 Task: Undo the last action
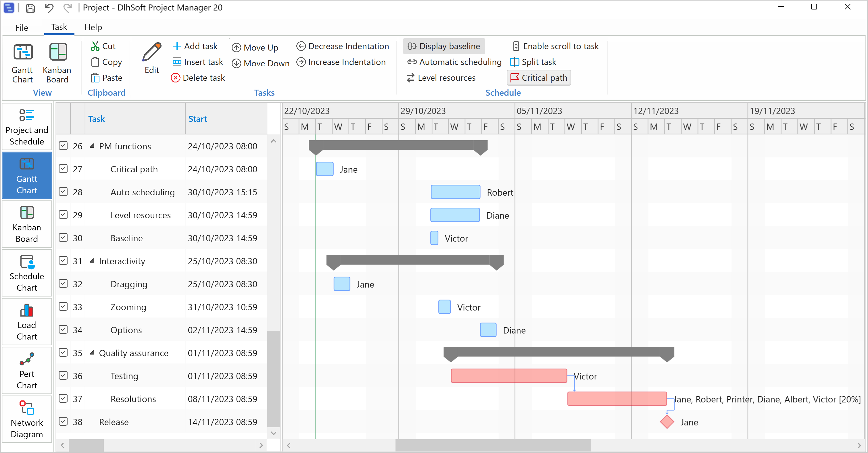(x=49, y=8)
